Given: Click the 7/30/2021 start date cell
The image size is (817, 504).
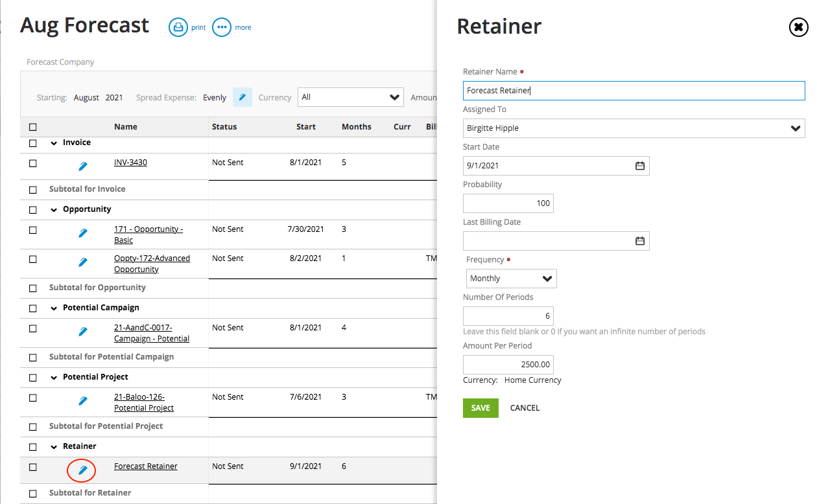Looking at the screenshot, I should tap(305, 229).
